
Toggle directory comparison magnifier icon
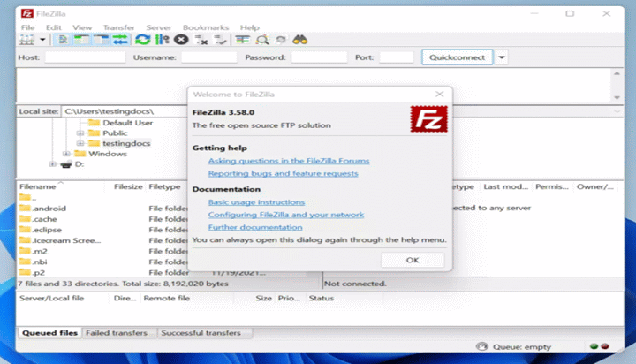pyautogui.click(x=262, y=40)
